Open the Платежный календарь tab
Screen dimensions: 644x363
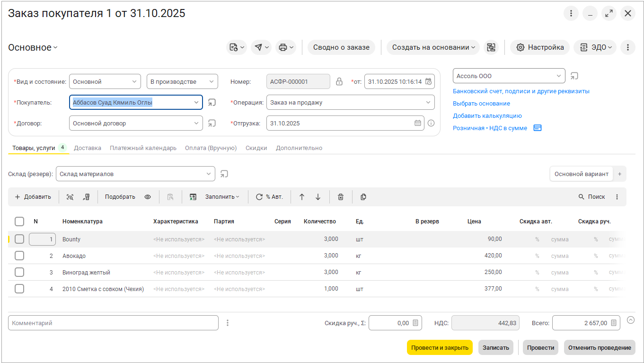pos(143,148)
